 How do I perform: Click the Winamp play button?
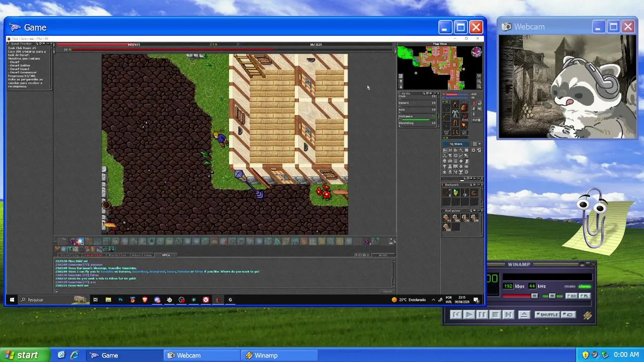[468, 315]
